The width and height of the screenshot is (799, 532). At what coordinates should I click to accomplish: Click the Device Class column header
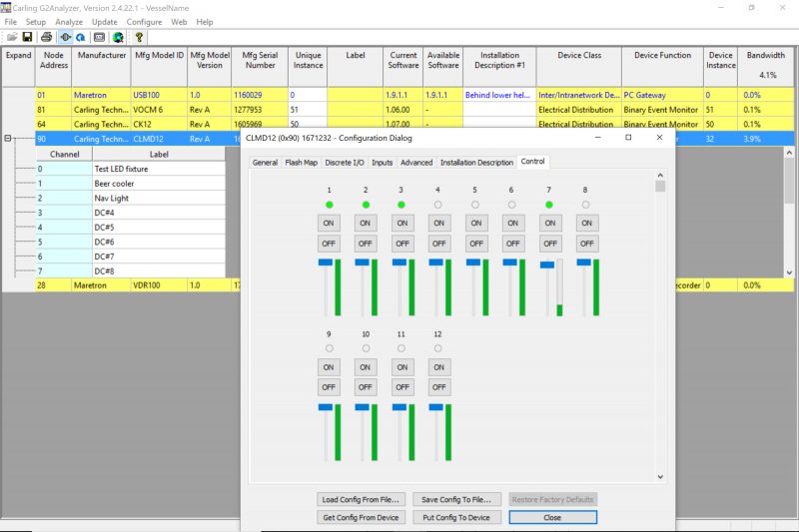click(579, 67)
